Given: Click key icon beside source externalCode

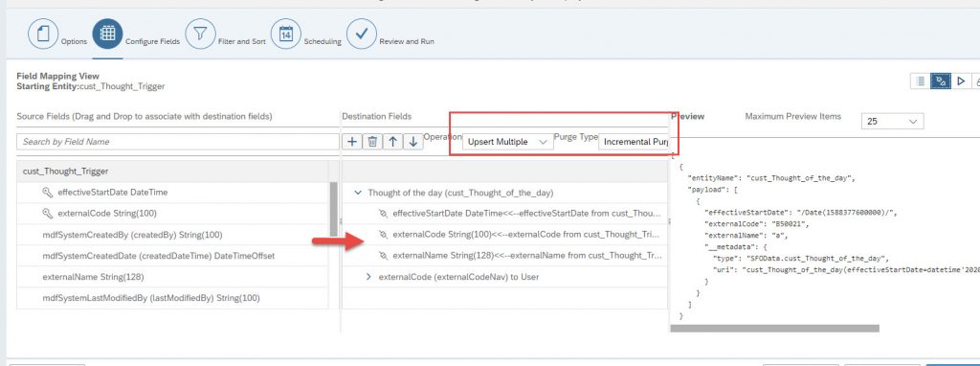Looking at the screenshot, I should pos(48,214).
